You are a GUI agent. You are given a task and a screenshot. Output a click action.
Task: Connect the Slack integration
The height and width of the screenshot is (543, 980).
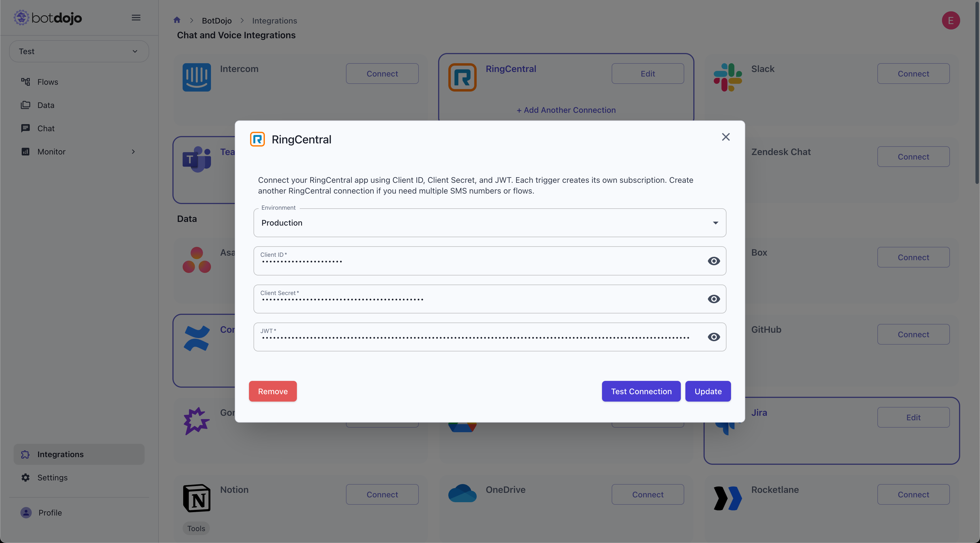tap(913, 74)
